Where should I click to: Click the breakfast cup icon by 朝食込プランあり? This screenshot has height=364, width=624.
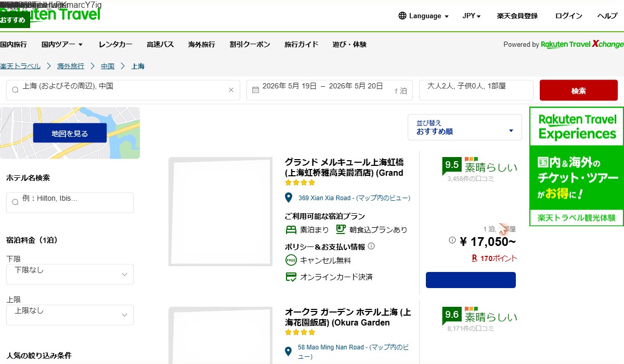coord(341,229)
